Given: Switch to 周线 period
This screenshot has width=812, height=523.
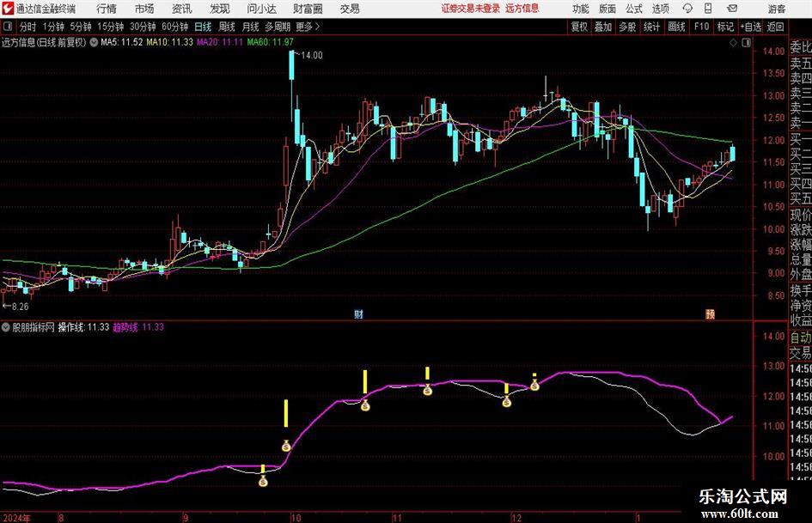Looking at the screenshot, I should 227,27.
